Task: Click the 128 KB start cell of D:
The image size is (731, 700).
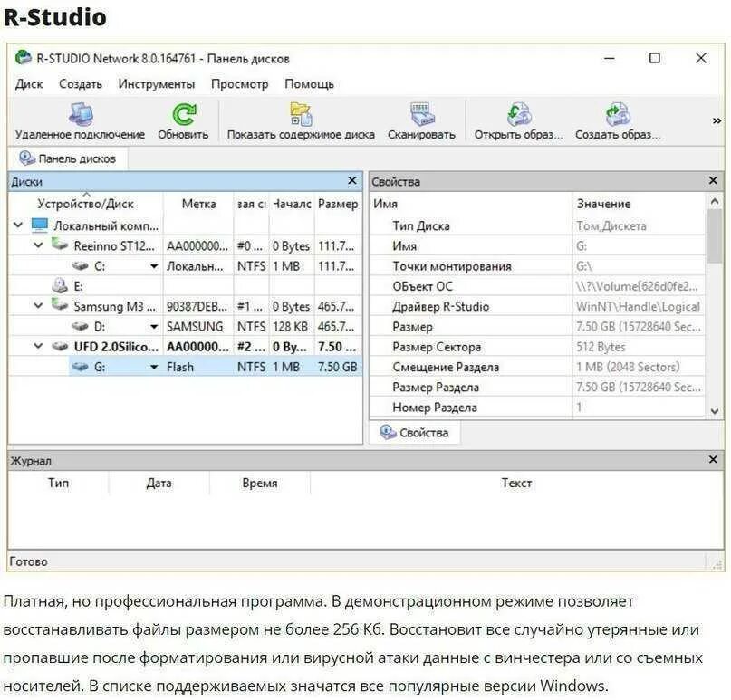Action: [x=292, y=327]
